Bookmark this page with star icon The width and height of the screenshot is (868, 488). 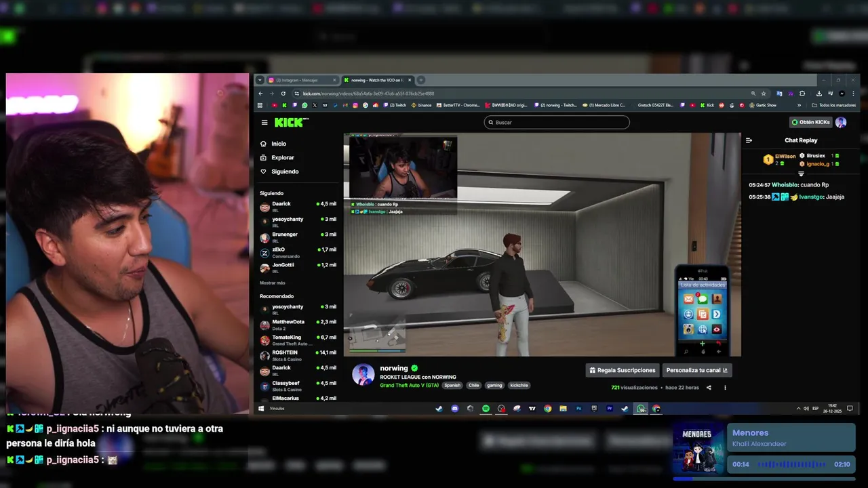pos(764,94)
